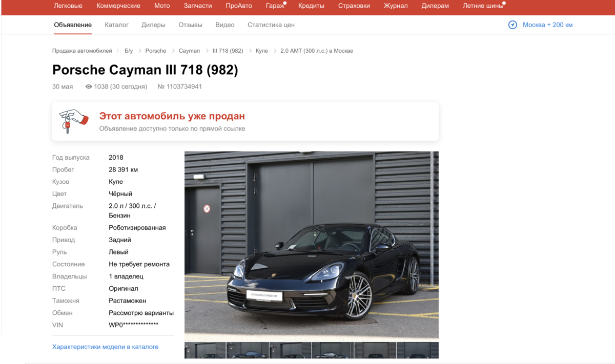Click Cayman in the breadcrumb trail
The width and height of the screenshot is (615, 364).
[189, 51]
